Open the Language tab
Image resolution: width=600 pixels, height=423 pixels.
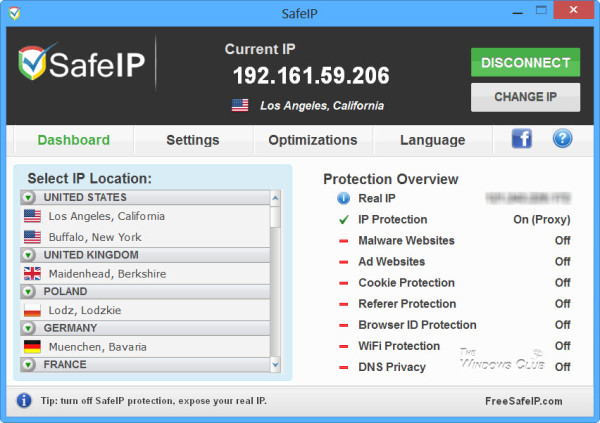(432, 140)
